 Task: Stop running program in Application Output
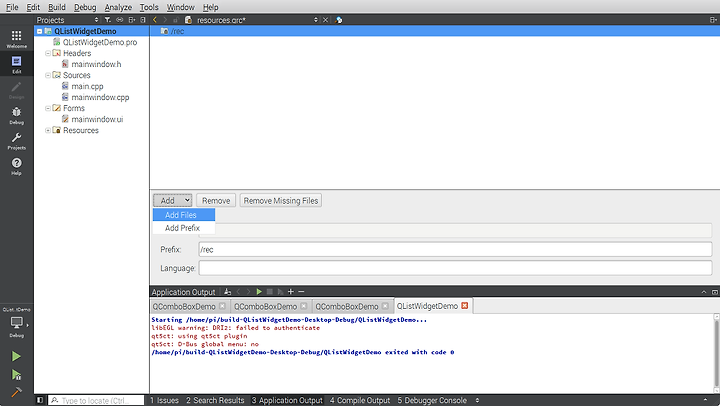[x=270, y=292]
